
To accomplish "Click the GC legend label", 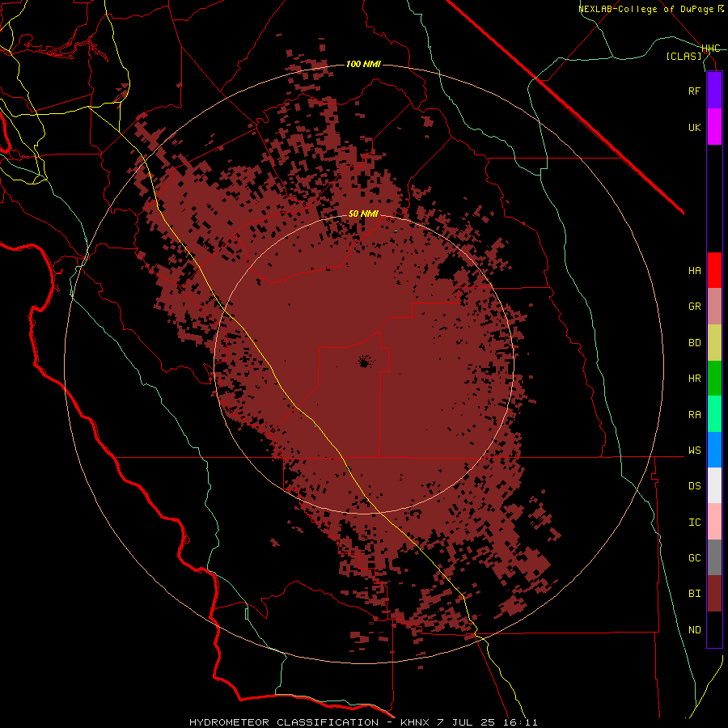I will pyautogui.click(x=695, y=558).
